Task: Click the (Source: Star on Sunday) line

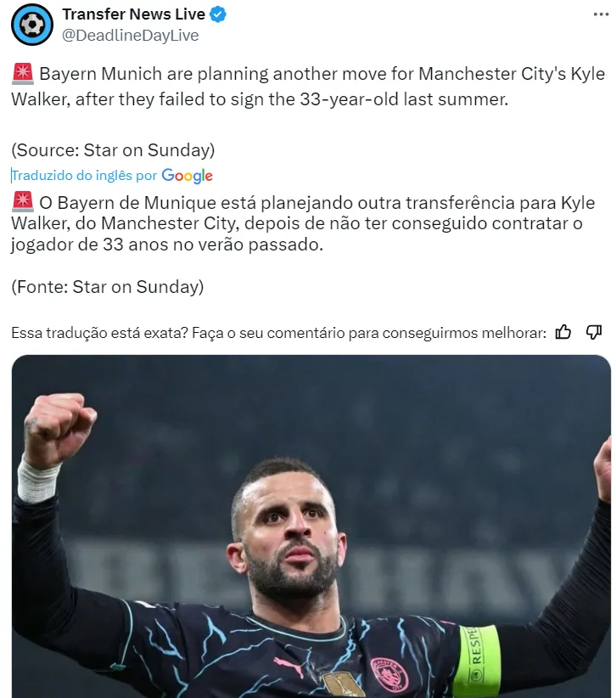Action: click(113, 150)
